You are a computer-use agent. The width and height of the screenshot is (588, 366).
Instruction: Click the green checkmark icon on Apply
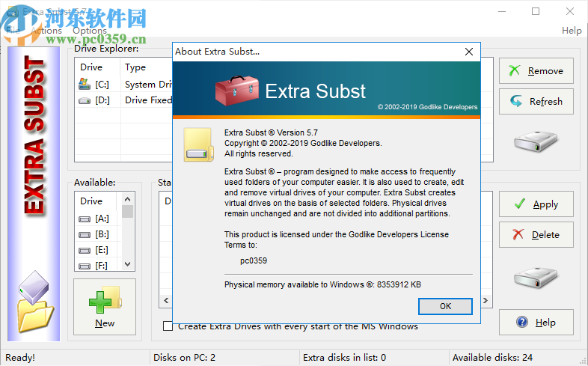coord(520,204)
